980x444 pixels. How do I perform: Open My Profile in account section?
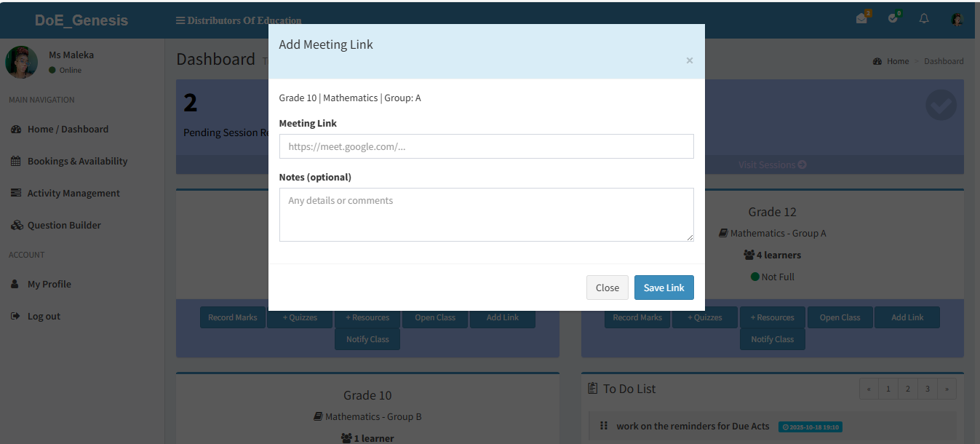click(x=49, y=284)
